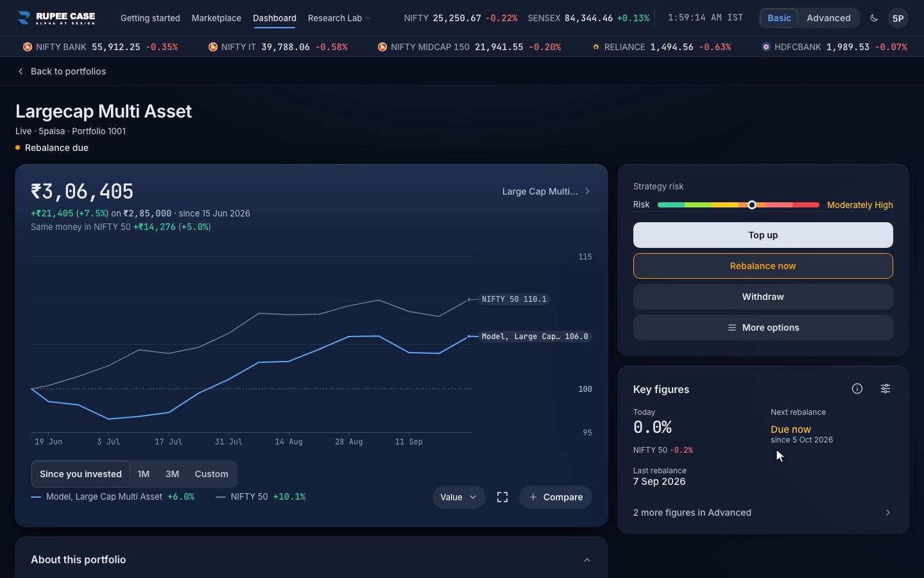This screenshot has height=578, width=924.
Task: Click Moderately High risk label
Action: tap(860, 205)
